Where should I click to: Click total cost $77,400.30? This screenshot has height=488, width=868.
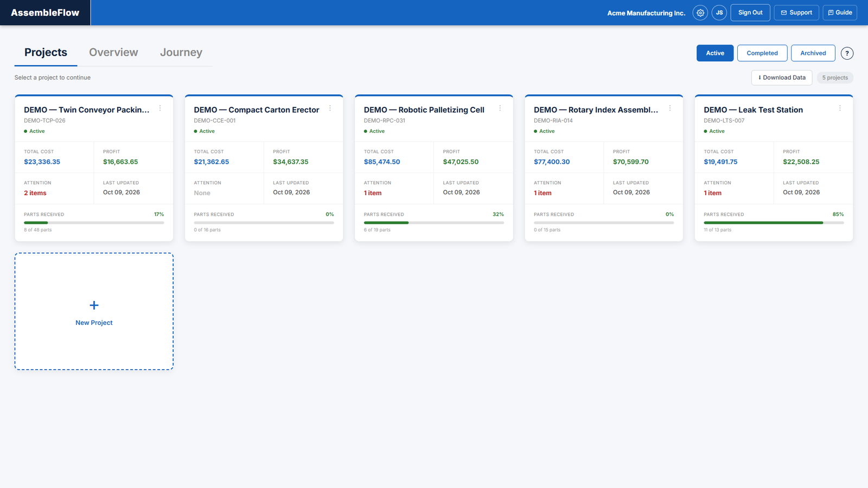click(x=552, y=162)
